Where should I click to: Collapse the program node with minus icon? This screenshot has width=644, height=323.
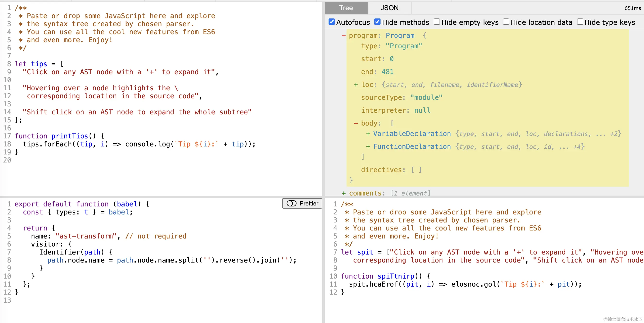(344, 36)
